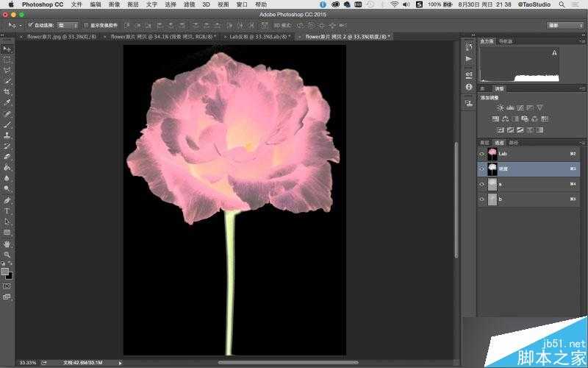Click the zoom percentage field in status bar

27,363
